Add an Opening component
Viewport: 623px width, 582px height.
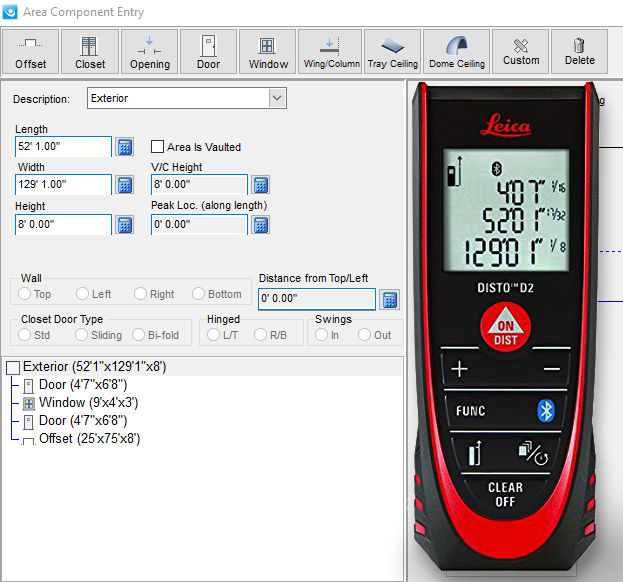(149, 52)
